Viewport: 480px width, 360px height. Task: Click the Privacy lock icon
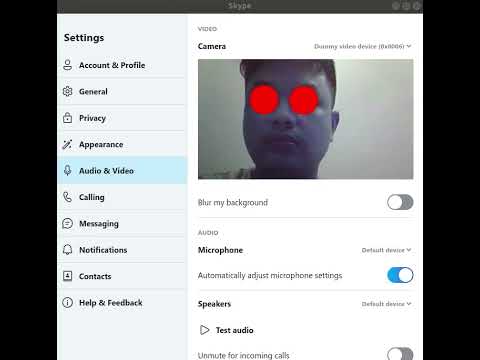pos(68,118)
